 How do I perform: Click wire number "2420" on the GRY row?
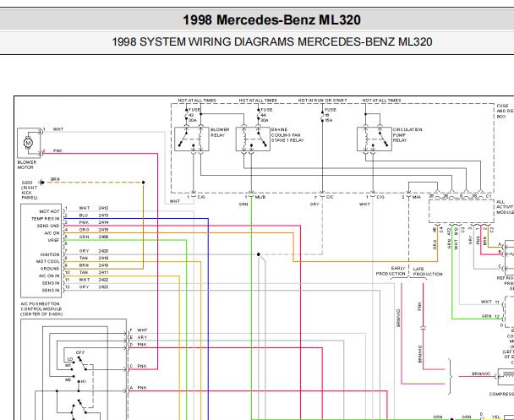103,251
